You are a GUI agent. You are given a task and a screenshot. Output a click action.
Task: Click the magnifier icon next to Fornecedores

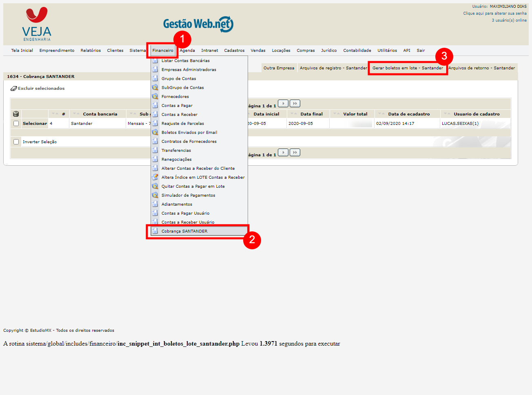(155, 96)
